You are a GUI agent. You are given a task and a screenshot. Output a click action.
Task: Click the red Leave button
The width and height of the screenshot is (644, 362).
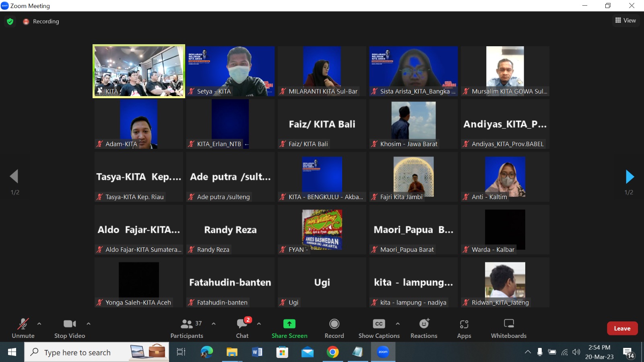coord(622,328)
